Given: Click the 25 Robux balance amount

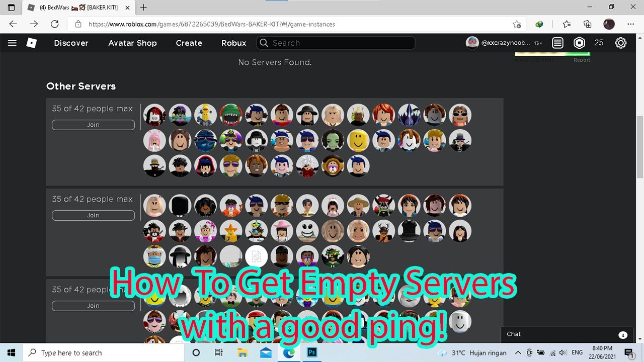Looking at the screenshot, I should [x=599, y=43].
